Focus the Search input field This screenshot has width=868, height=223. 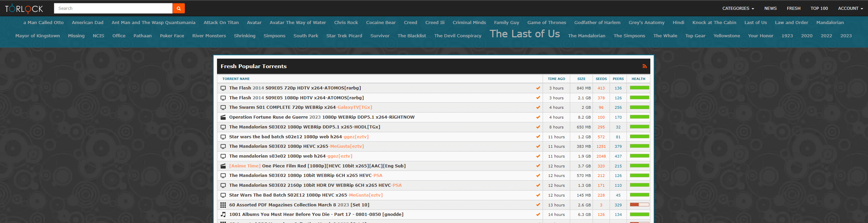click(113, 8)
